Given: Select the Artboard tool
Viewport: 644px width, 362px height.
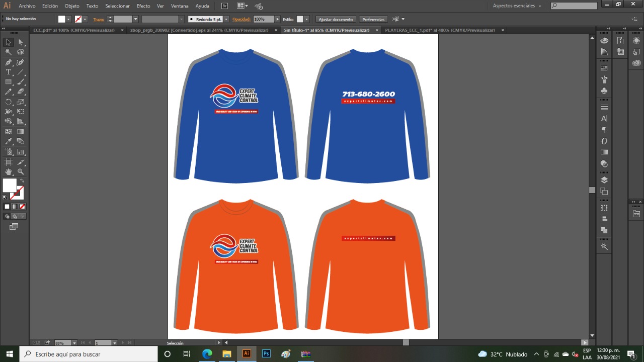Looking at the screenshot, I should 9,162.
